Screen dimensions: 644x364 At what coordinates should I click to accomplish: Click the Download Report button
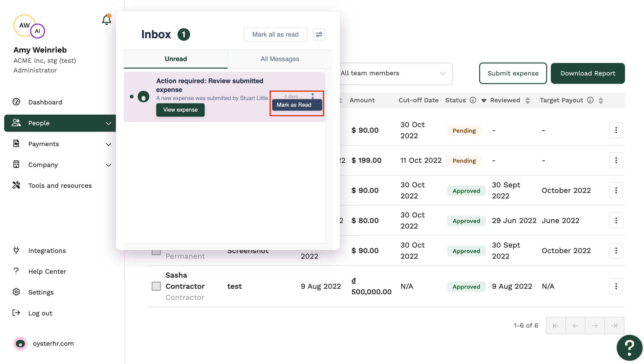[587, 73]
